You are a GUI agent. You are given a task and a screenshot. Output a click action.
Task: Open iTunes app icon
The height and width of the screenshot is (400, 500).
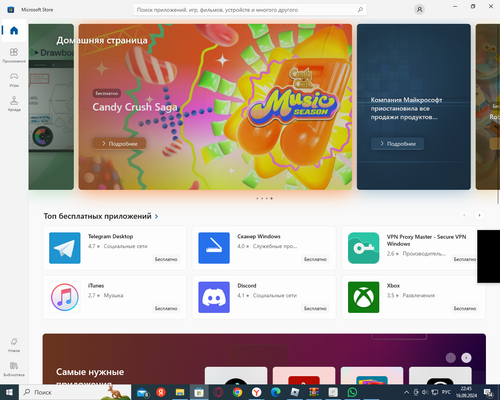[65, 297]
